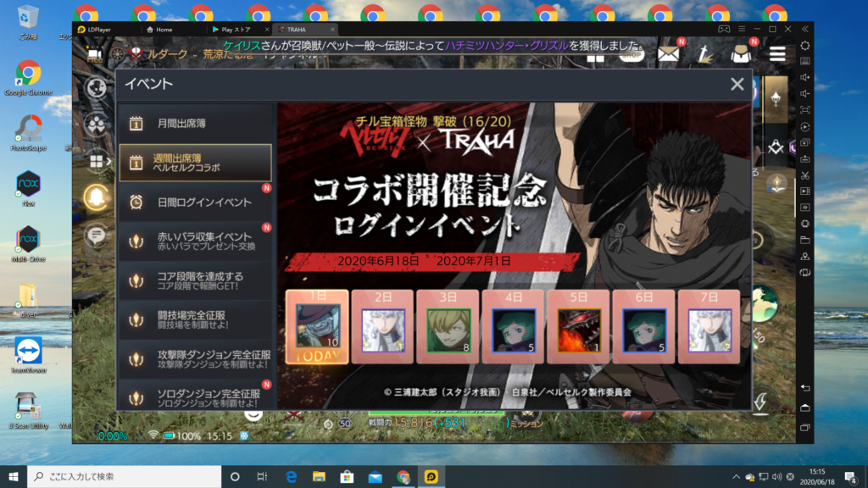Select the 4日 login reward card
Viewport: 868px width, 488px height.
[513, 326]
